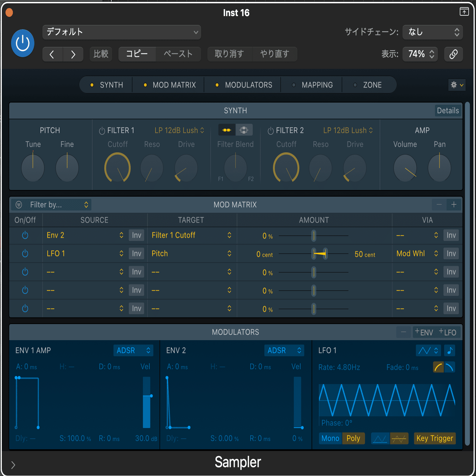Toggle power on the Env 2 modulation row
Viewport: 476px width, 476px height.
coord(25,235)
